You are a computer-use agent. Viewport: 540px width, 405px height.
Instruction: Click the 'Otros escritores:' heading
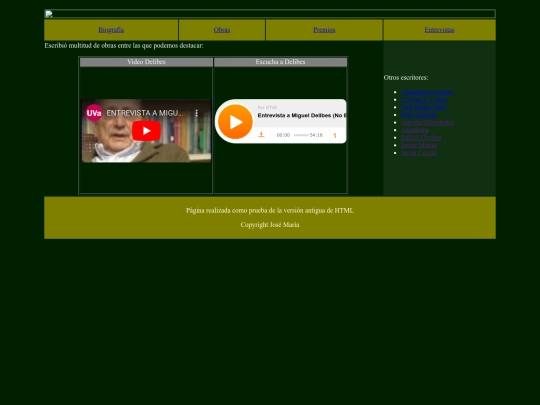[406, 77]
